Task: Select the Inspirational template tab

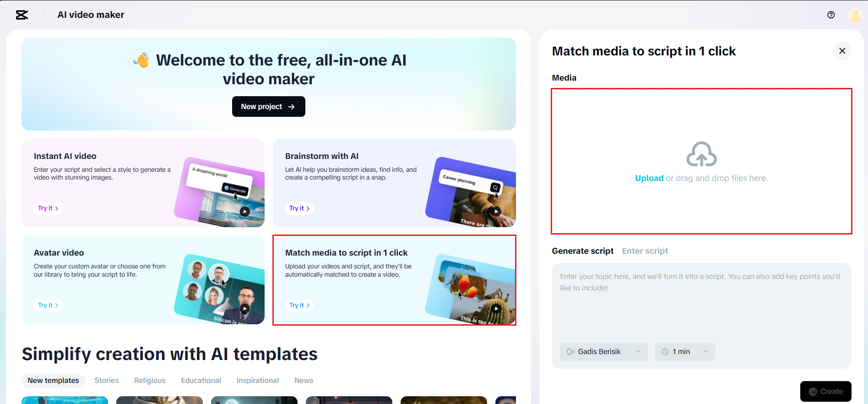Action: [x=257, y=381]
